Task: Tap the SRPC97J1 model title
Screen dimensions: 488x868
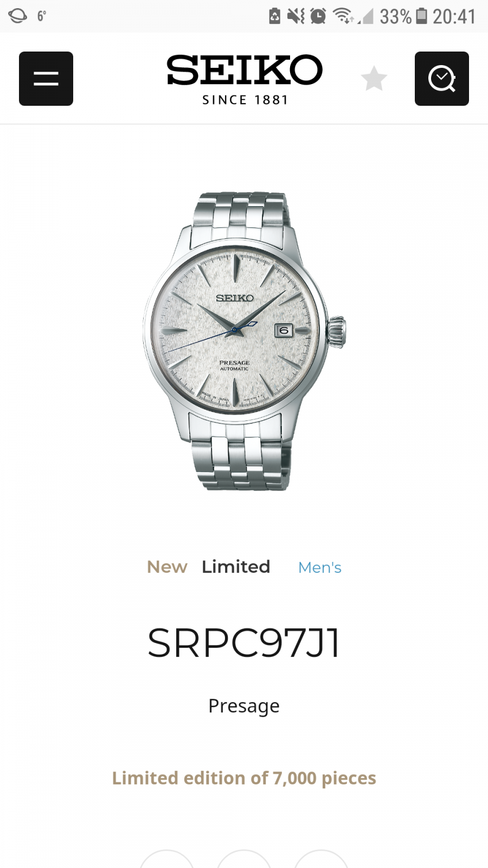Action: [244, 643]
